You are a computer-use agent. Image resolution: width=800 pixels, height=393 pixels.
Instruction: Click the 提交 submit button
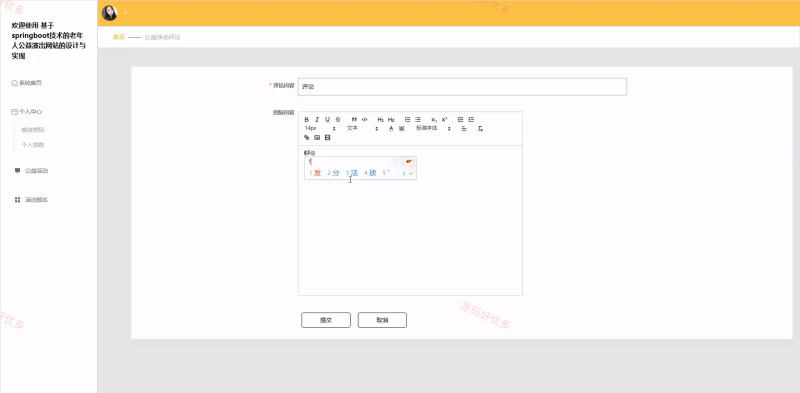click(x=326, y=320)
